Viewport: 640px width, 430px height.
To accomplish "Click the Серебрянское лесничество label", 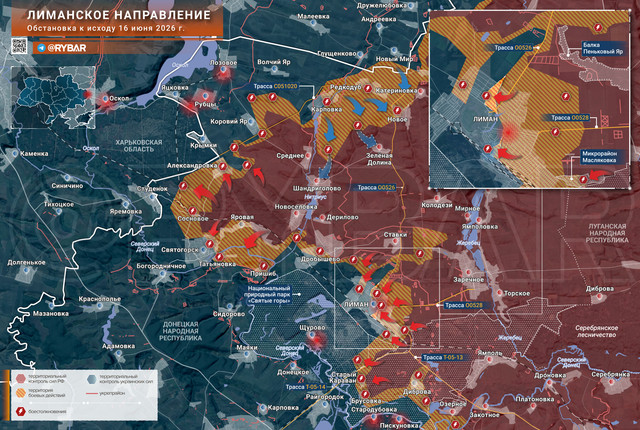I will click(596, 331).
